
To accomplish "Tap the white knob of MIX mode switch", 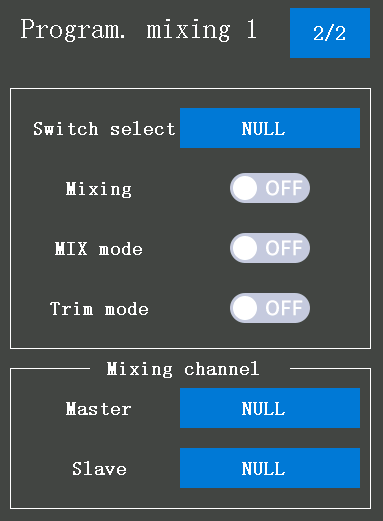I will coord(245,248).
